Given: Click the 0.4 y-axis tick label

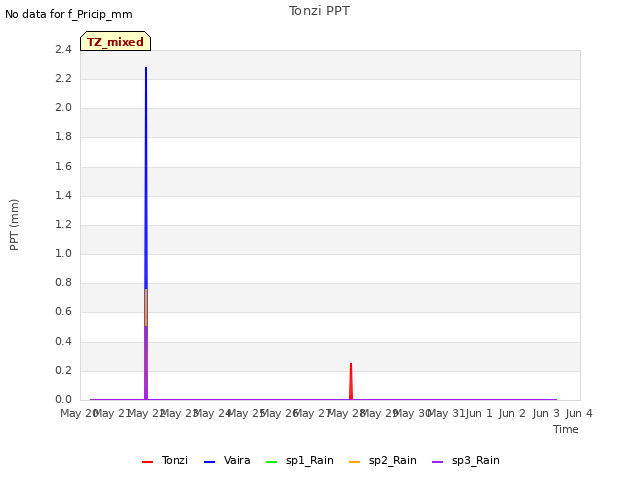Looking at the screenshot, I should click(63, 341).
